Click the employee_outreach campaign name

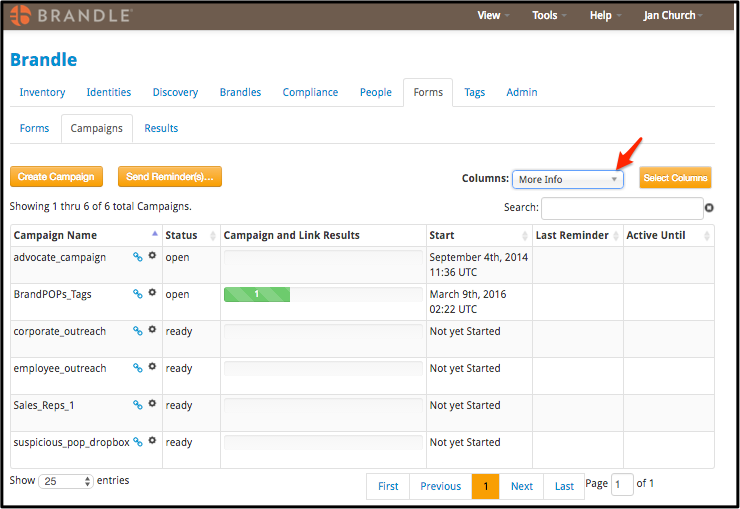(60, 368)
